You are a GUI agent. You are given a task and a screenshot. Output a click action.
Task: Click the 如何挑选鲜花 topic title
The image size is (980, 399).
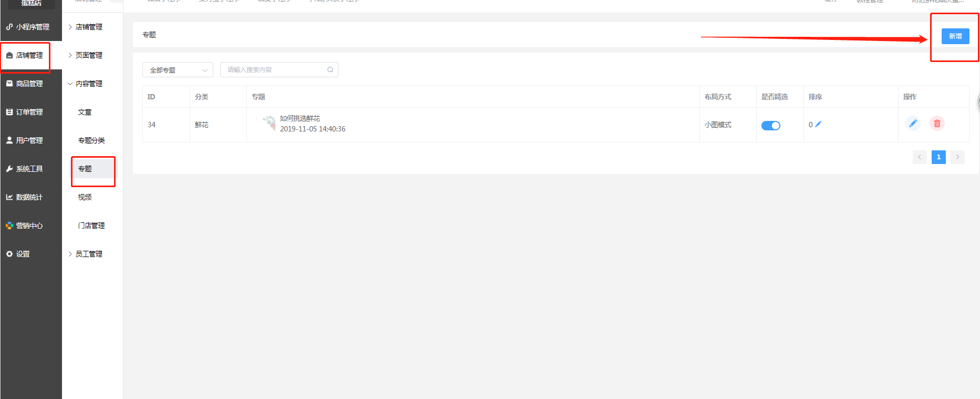(300, 118)
